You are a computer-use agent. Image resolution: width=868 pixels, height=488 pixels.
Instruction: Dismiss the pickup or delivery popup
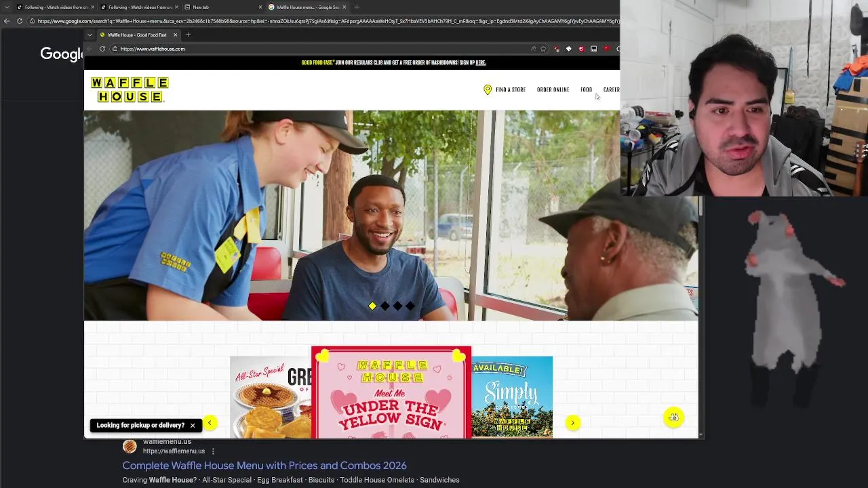pos(193,426)
